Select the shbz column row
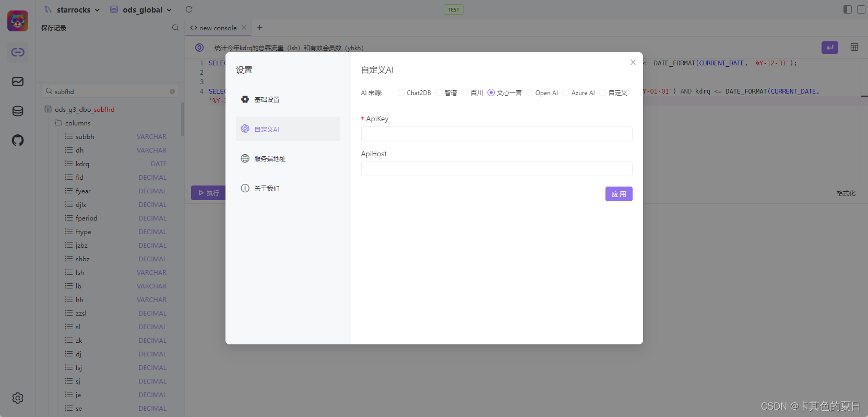The height and width of the screenshot is (417, 868). (x=115, y=259)
